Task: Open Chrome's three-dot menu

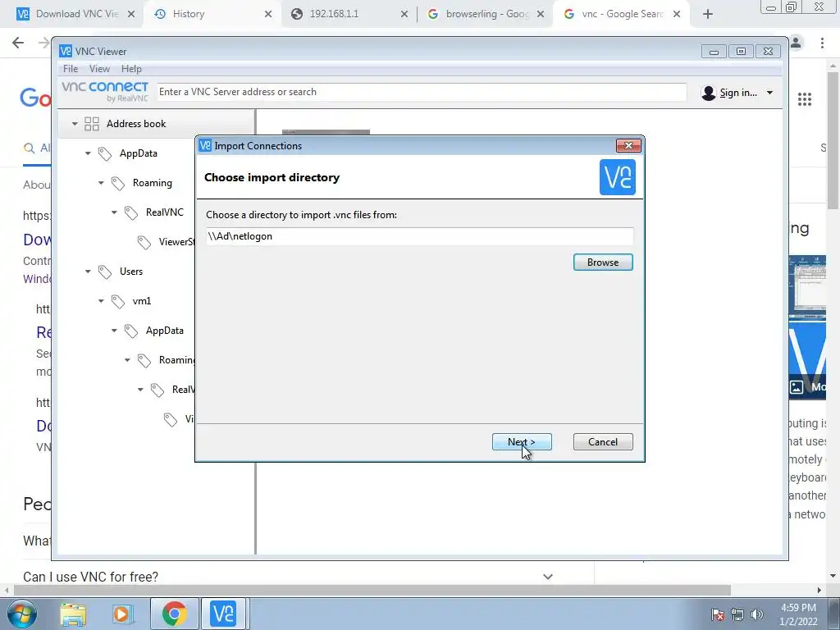Action: tap(822, 43)
